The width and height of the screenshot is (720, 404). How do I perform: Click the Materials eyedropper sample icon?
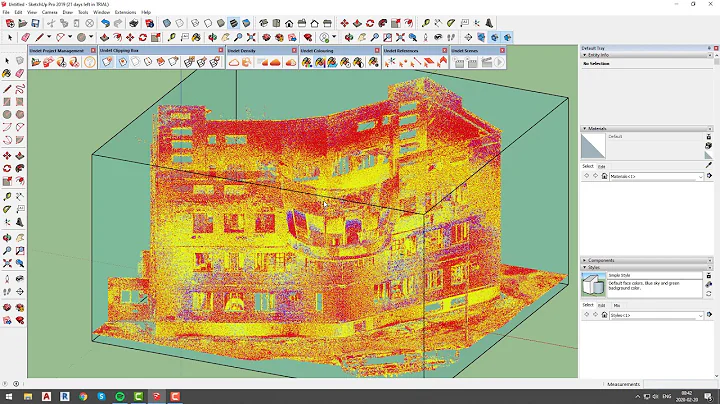[x=709, y=165]
